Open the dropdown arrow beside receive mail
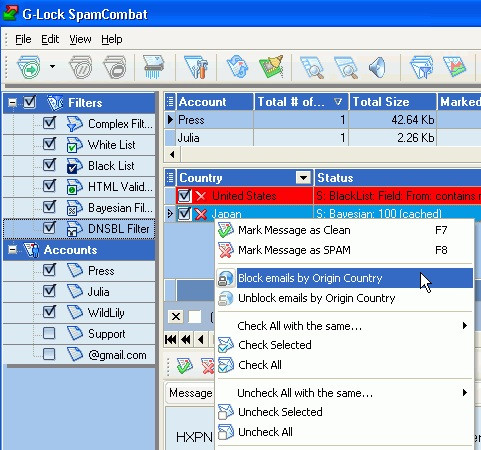Screen dimensions: 481x450 coord(52,67)
